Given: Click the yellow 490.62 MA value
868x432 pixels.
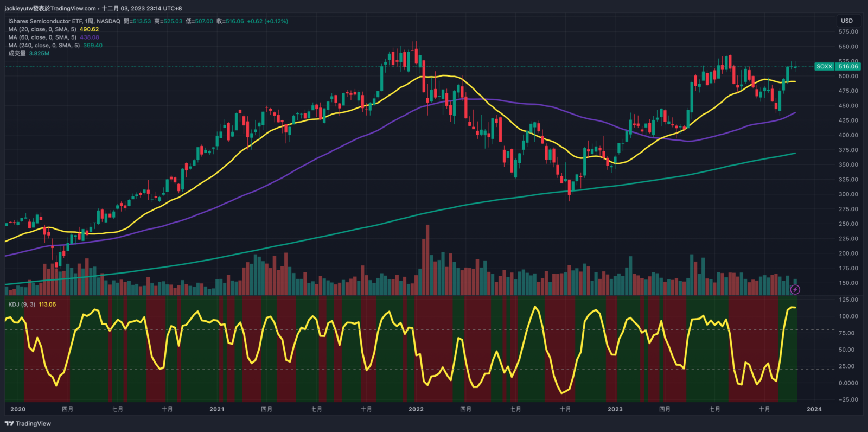Looking at the screenshot, I should click(89, 29).
